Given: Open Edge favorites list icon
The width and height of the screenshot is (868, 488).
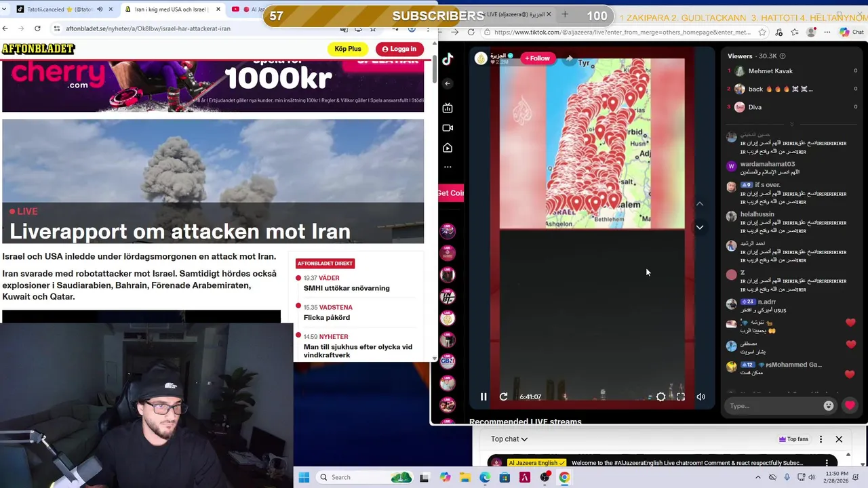Looking at the screenshot, I should pyautogui.click(x=795, y=32).
